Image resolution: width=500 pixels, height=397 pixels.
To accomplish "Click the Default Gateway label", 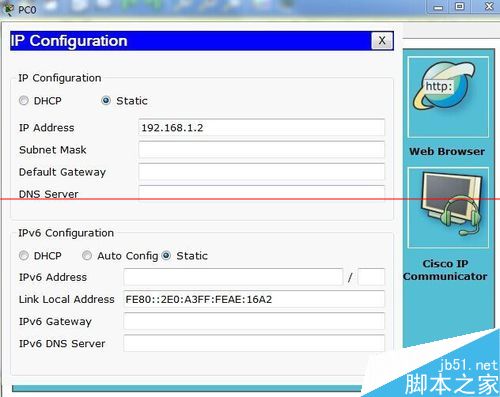I will 62,172.
